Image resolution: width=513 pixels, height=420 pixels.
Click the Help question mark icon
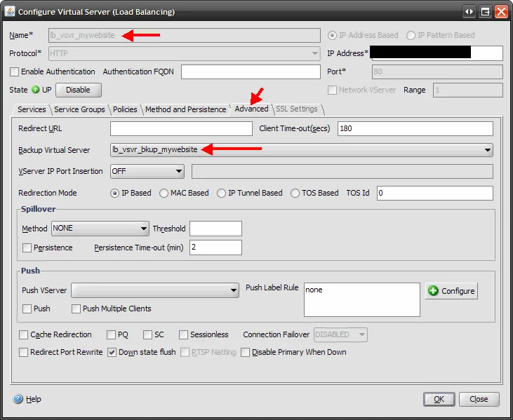18,399
